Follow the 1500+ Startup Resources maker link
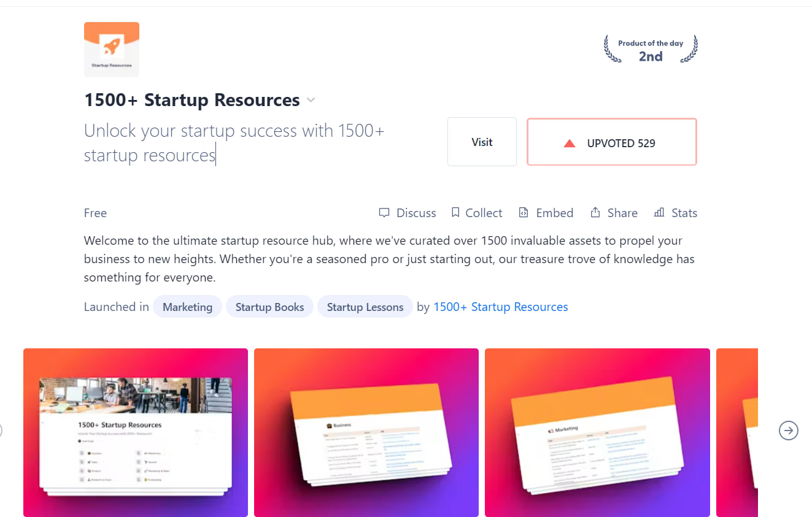Image resolution: width=812 pixels, height=517 pixels. tap(501, 307)
